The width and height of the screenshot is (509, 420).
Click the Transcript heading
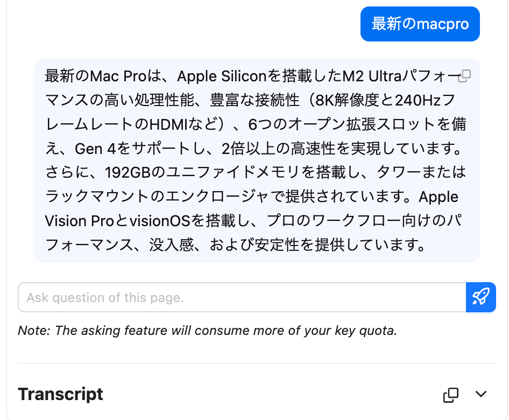[60, 394]
